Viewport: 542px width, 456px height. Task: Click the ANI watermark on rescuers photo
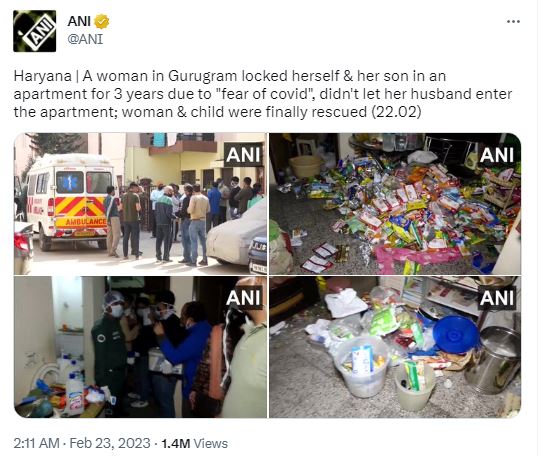pos(243,298)
